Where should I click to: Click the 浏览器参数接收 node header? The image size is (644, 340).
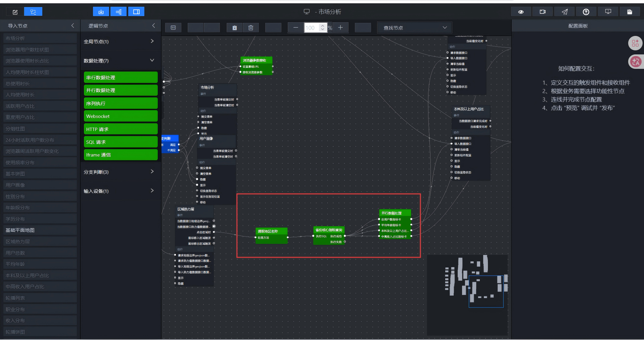(x=257, y=60)
